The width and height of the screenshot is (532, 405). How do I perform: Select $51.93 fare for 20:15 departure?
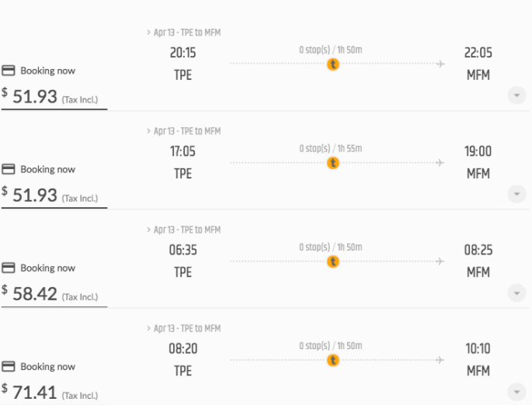(50, 96)
